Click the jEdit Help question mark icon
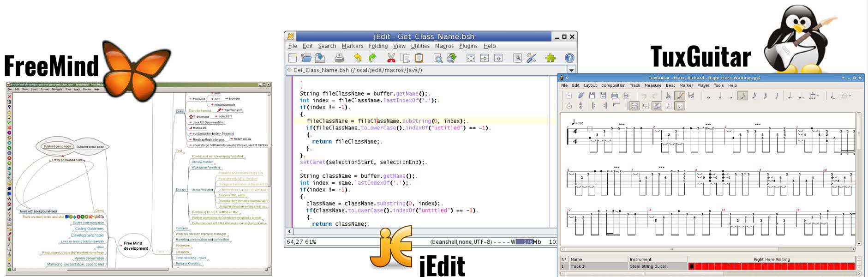Image resolution: width=868 pixels, height=277 pixels. [x=569, y=58]
